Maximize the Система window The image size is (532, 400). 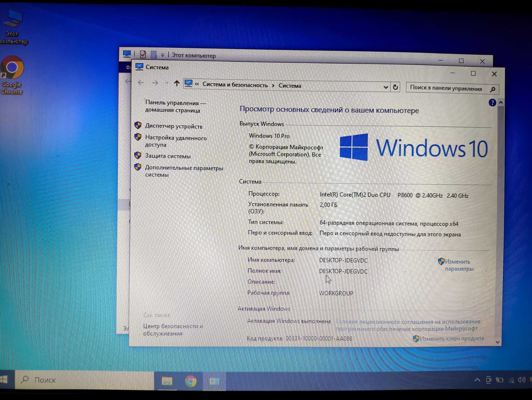coord(473,73)
